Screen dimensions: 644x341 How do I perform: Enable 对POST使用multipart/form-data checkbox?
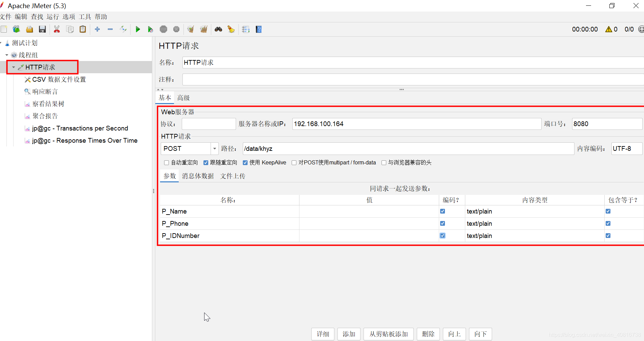click(x=294, y=163)
